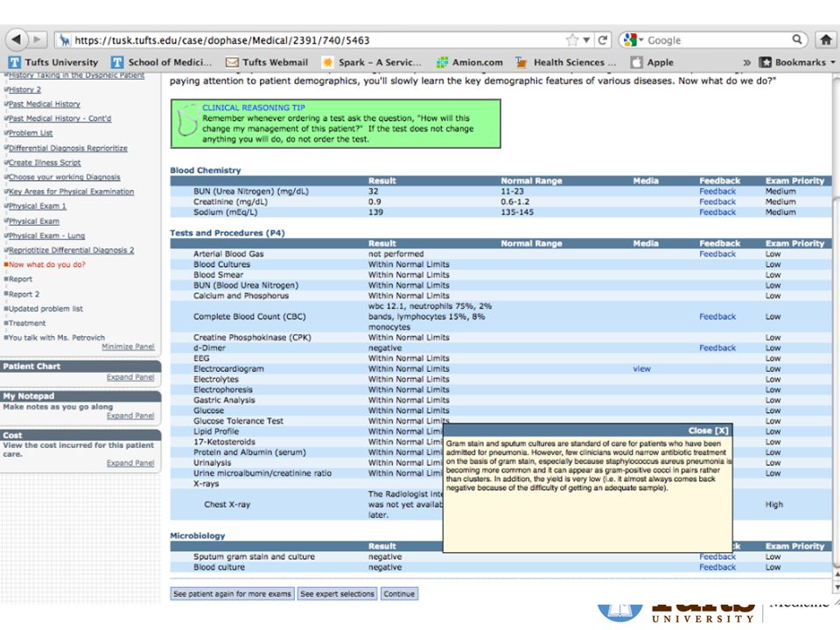Click the browser forward arrow
840x630 pixels.
pyautogui.click(x=37, y=39)
